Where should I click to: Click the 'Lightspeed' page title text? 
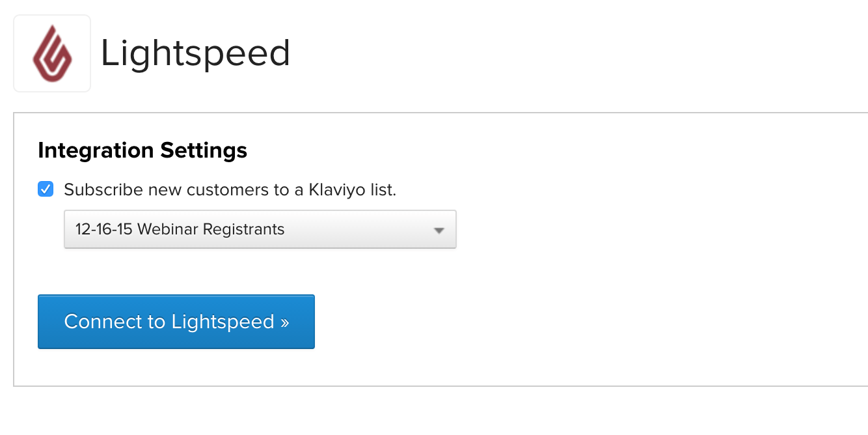point(195,53)
